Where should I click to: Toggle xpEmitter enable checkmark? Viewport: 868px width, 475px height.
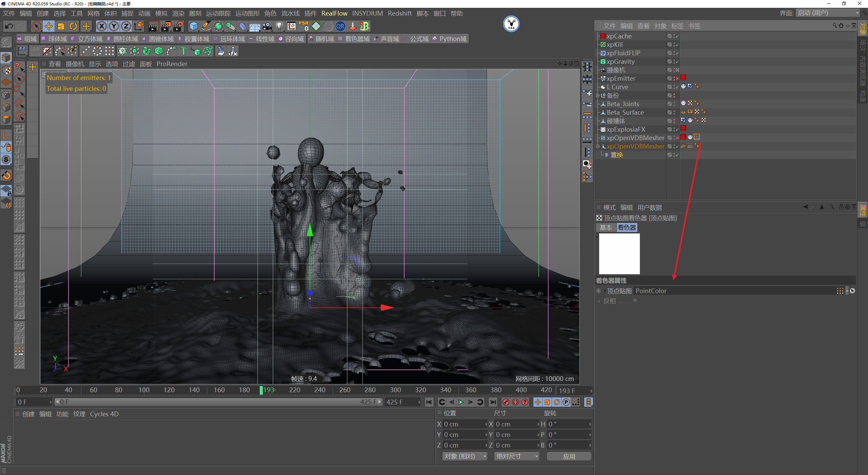pos(677,78)
